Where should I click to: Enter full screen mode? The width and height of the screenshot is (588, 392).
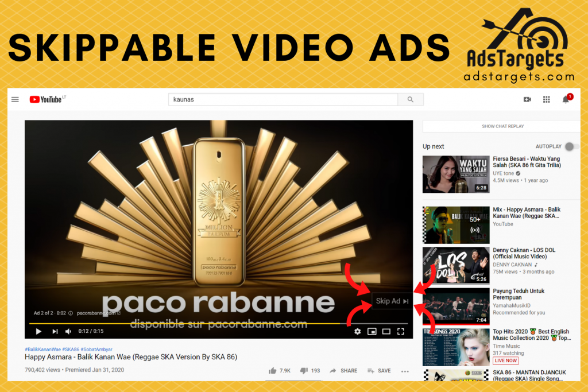[x=401, y=331]
